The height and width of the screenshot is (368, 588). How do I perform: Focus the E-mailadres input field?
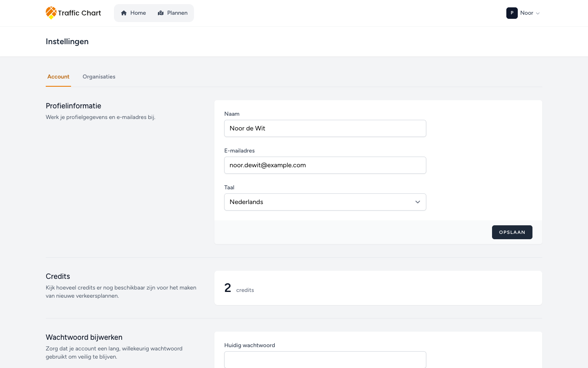point(325,165)
